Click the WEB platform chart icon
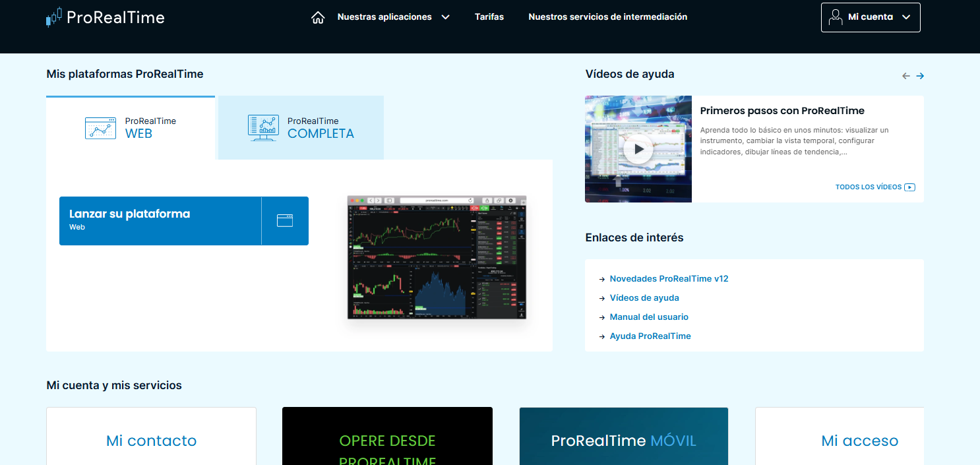Viewport: 980px width, 465px height. point(100,128)
